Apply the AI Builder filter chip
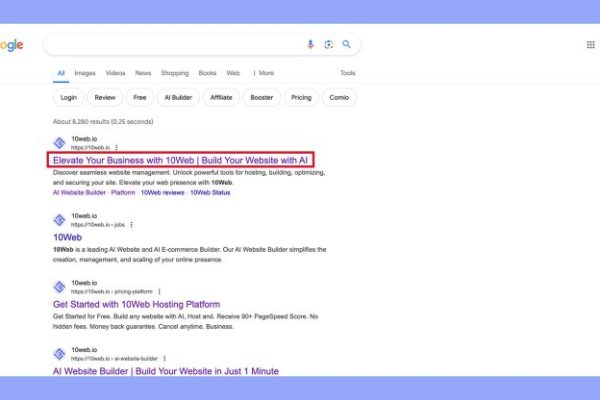600x400 pixels. tap(177, 98)
